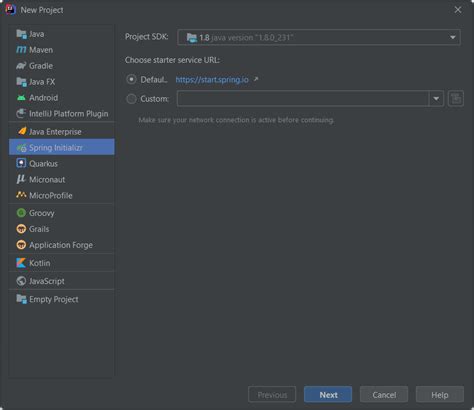Select the Java folder icon
This screenshot has height=410, width=474.
click(21, 34)
